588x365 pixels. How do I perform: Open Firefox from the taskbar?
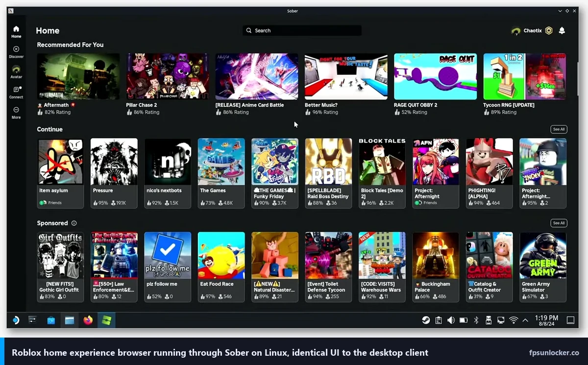(88, 320)
